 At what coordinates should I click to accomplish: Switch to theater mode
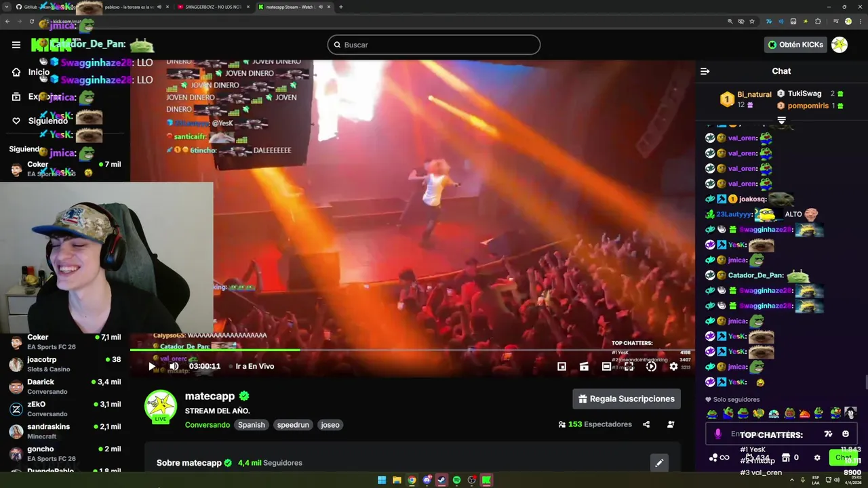coord(606,366)
